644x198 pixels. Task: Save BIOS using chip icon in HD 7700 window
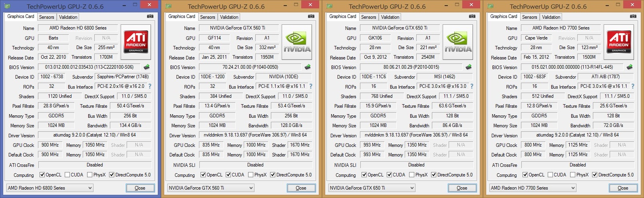point(630,67)
